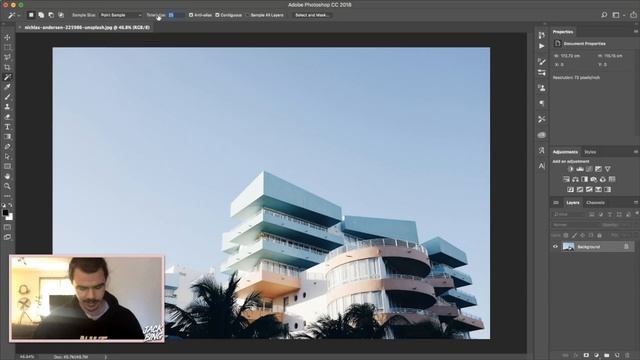Open the workspace switcher dropdown

618,15
